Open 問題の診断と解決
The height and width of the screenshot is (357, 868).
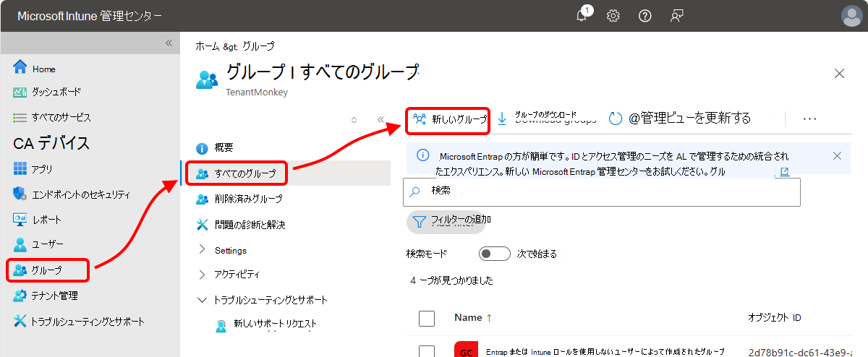(241, 225)
